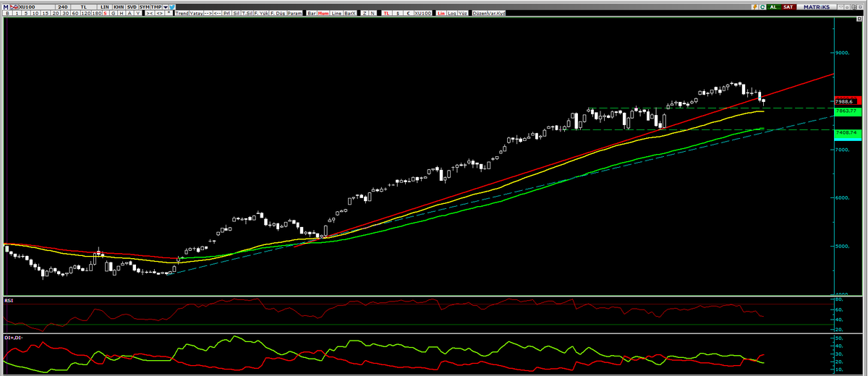The height and width of the screenshot is (376, 868).
Task: Open the TMP template button
Action: click(156, 7)
